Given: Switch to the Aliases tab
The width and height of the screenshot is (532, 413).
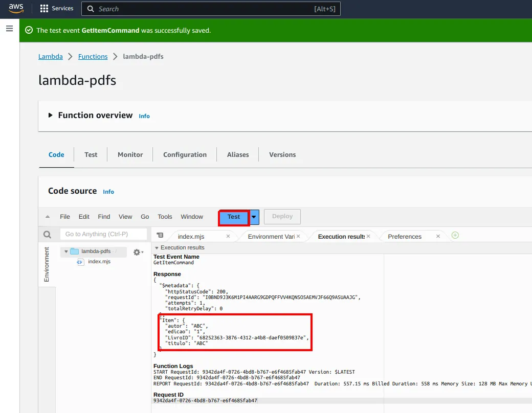Looking at the screenshot, I should pos(238,155).
